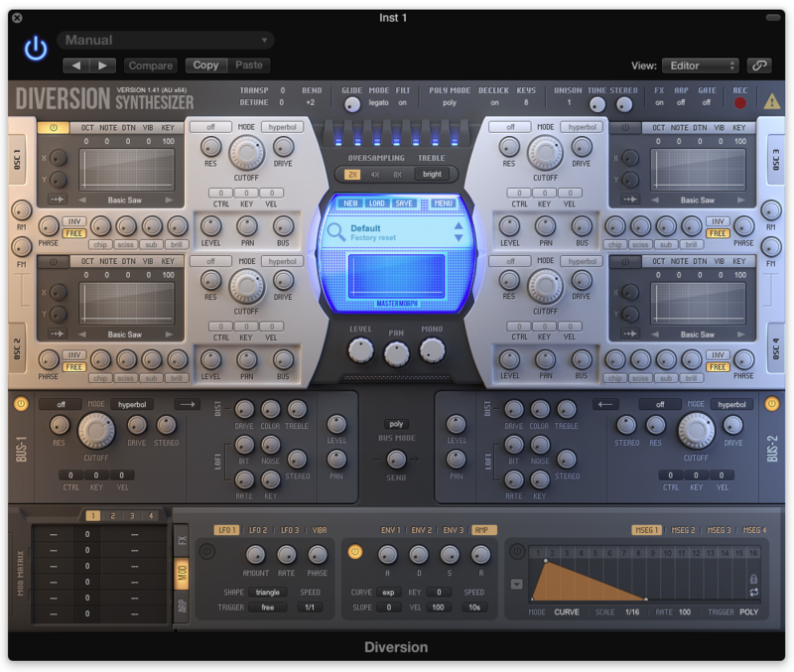Image resolution: width=794 pixels, height=672 pixels.
Task: Select mod matrix page 2 tab
Action: 112,515
